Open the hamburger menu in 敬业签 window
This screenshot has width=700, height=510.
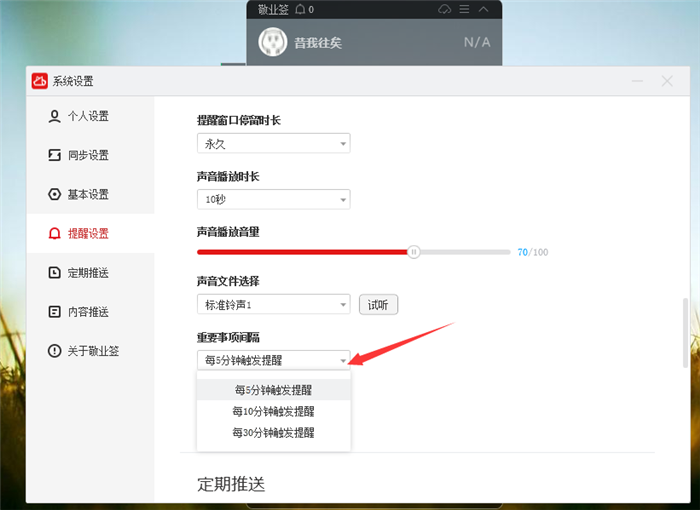click(464, 9)
